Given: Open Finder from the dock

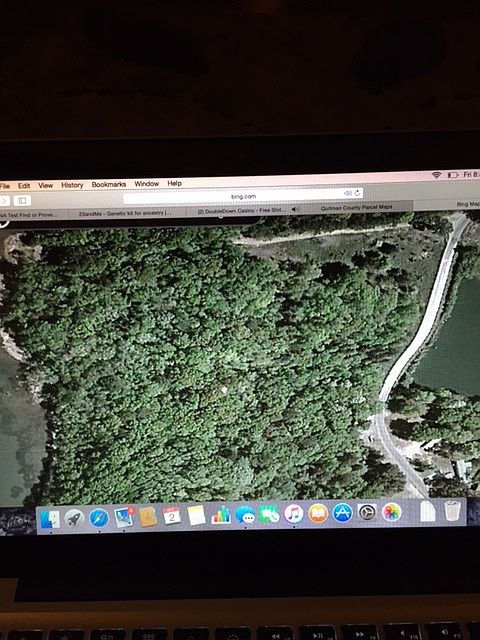Looking at the screenshot, I should tap(50, 519).
